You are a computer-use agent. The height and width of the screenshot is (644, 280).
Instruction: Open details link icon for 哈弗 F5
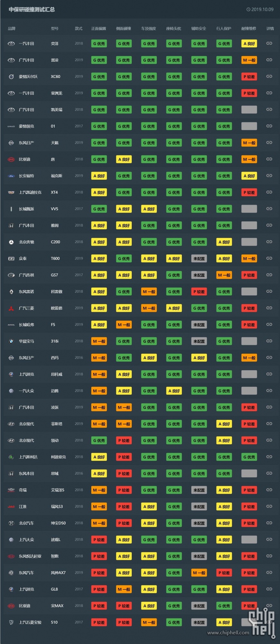coord(269,324)
